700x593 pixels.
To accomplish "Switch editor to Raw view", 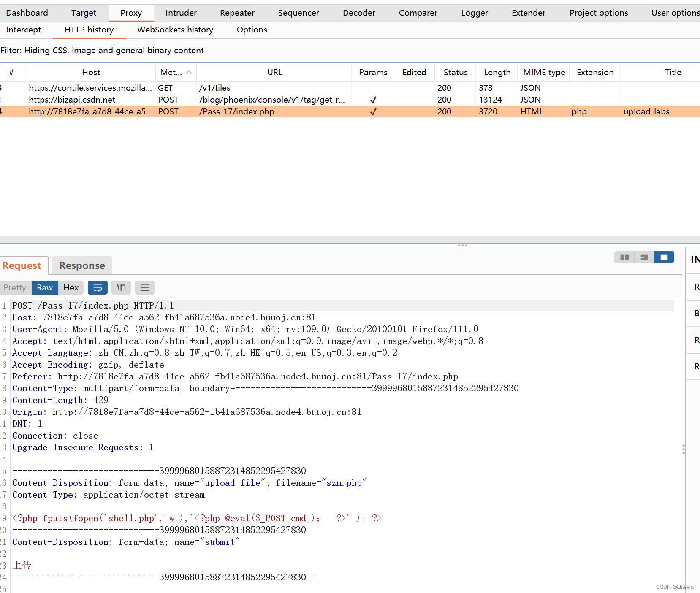I will (x=45, y=287).
